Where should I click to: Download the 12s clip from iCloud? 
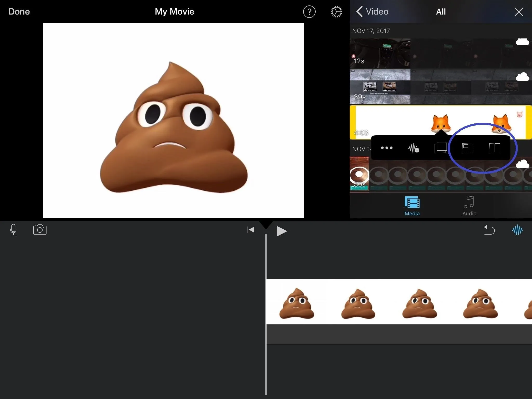pos(522,42)
